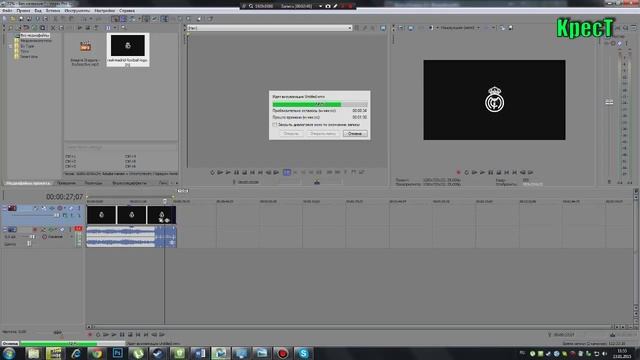This screenshot has width=640, height=360.
Task: Expand the By Type media bin node
Action: tap(11, 46)
